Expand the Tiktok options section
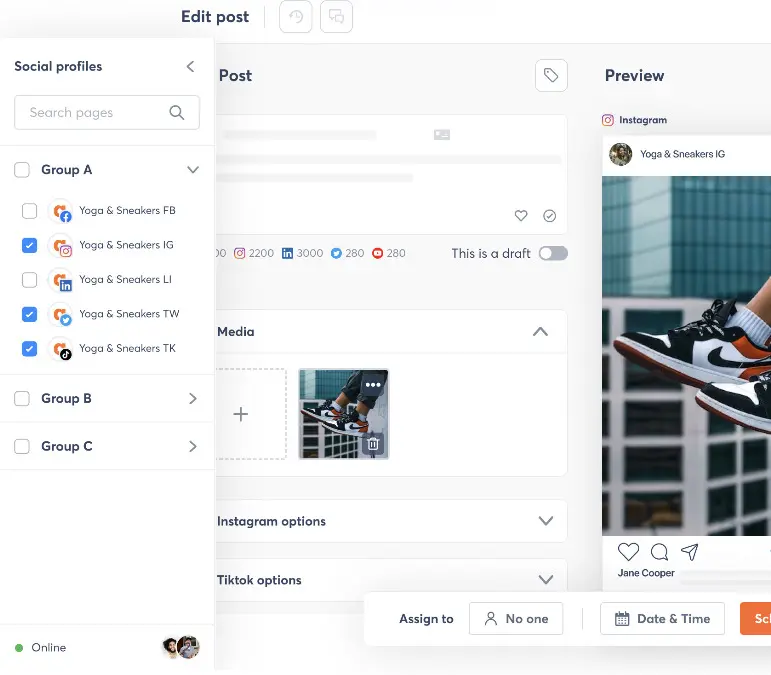Image resolution: width=771 pixels, height=675 pixels. pyautogui.click(x=546, y=580)
